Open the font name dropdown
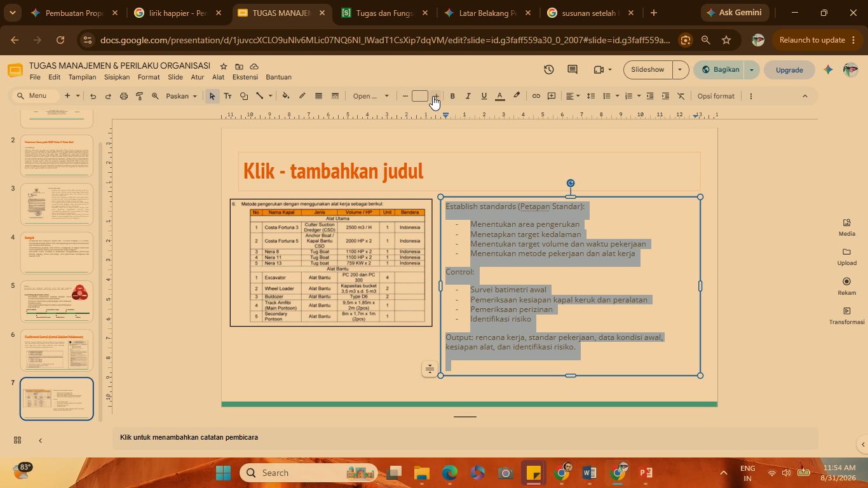This screenshot has height=488, width=868. point(371,96)
